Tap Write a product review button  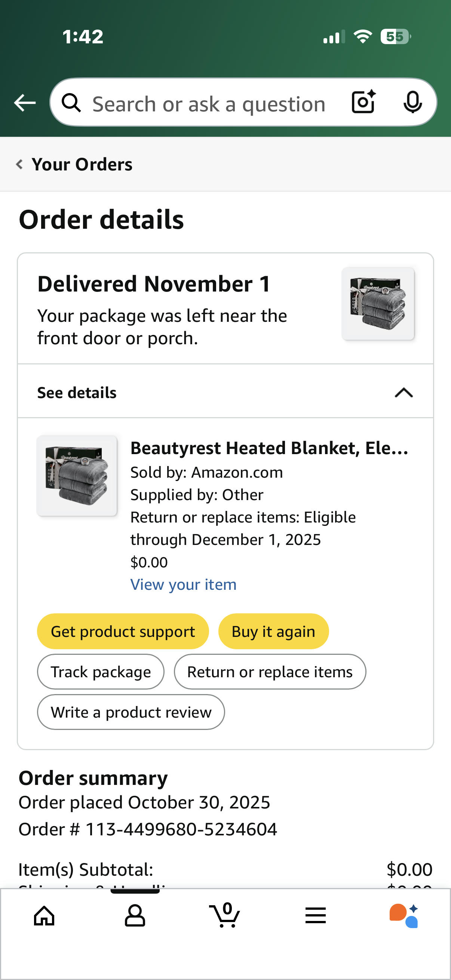pyautogui.click(x=131, y=712)
